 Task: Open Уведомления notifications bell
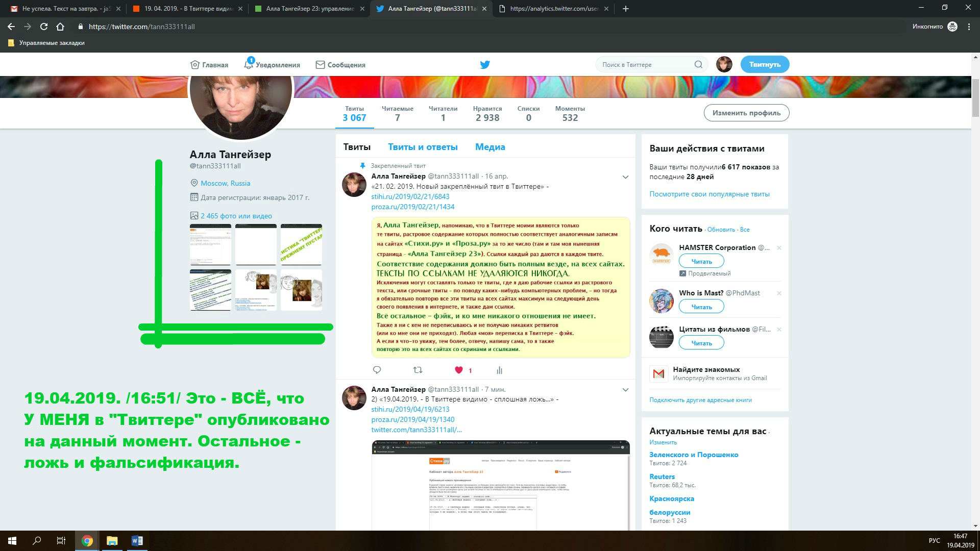click(272, 64)
